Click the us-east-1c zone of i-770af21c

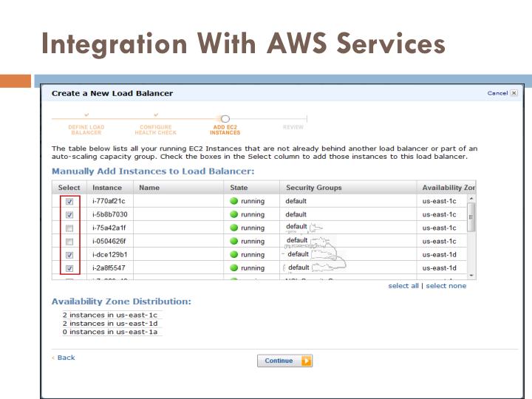tap(439, 201)
